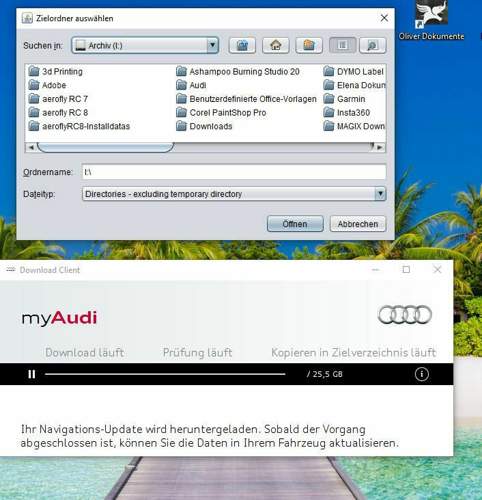
Task: Open the 'Suchen in' drive dropdown
Action: pos(145,45)
